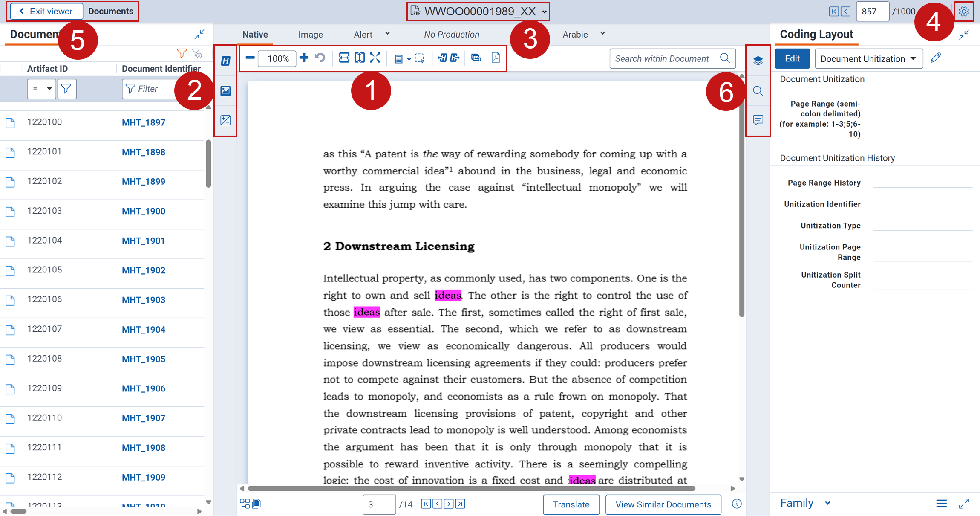
Task: Click the save as PDF icon
Action: coord(496,58)
